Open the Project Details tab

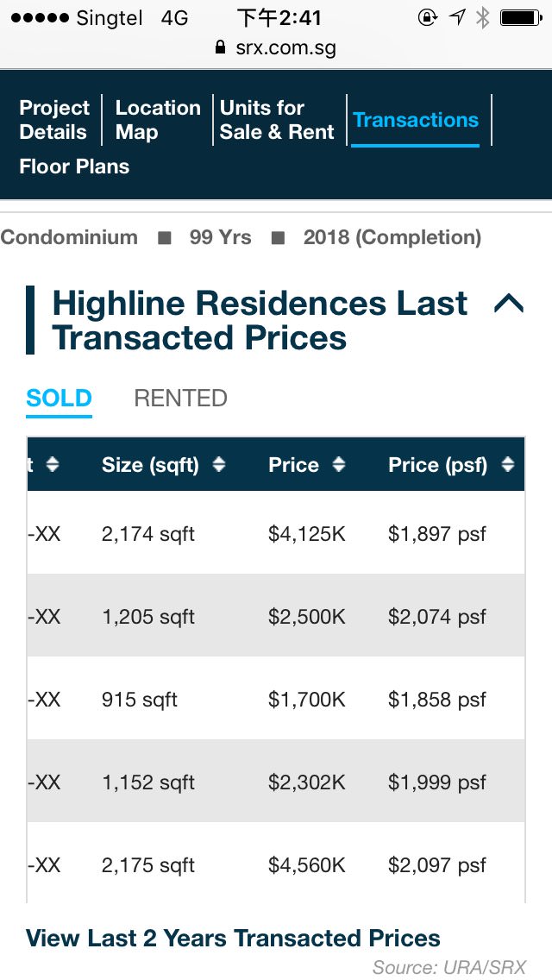pos(54,120)
